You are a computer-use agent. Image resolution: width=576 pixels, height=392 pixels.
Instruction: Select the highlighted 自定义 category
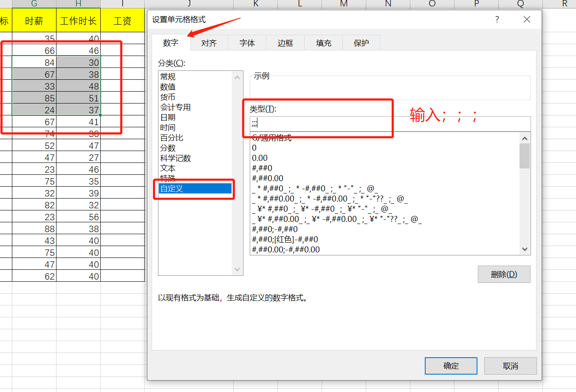pyautogui.click(x=172, y=188)
